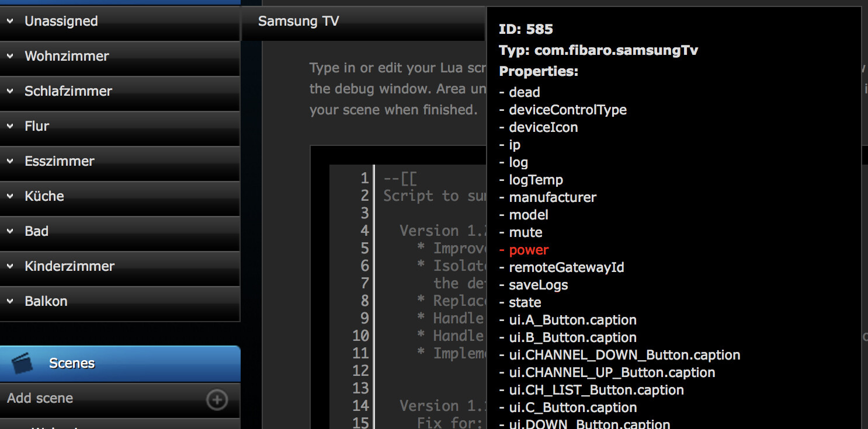868x429 pixels.
Task: Select the Esszimmer room
Action: (x=60, y=161)
